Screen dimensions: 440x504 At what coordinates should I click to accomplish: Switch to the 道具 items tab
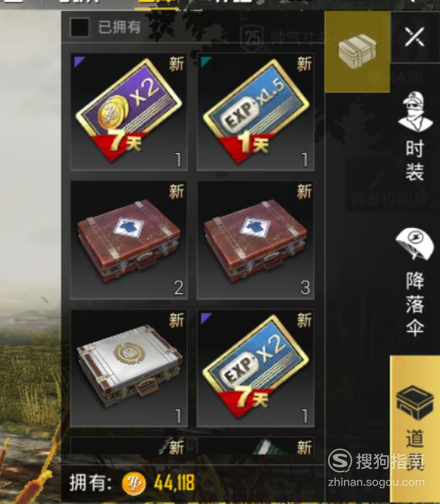pos(415,418)
